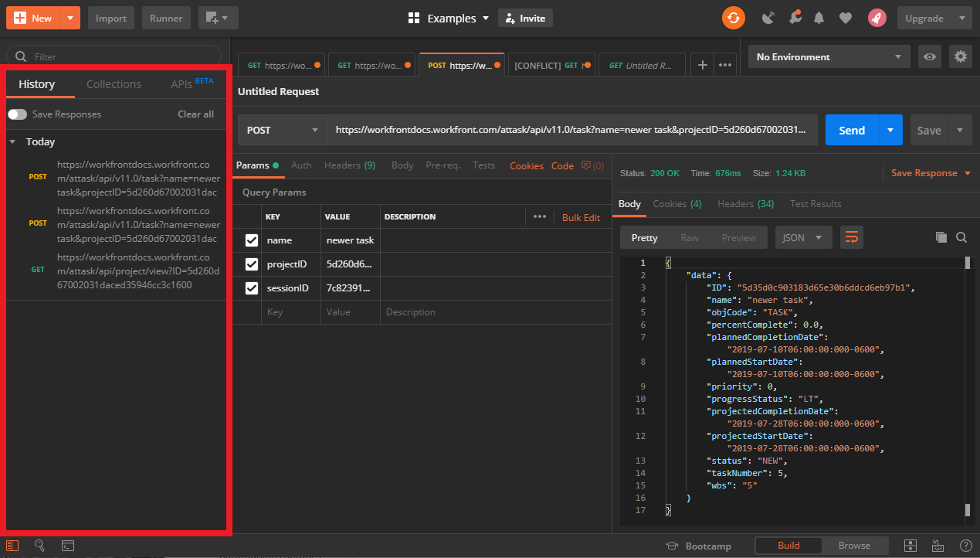Viewport: 980px width, 558px height.
Task: Open Bootcamp graduation cap icon
Action: point(672,546)
